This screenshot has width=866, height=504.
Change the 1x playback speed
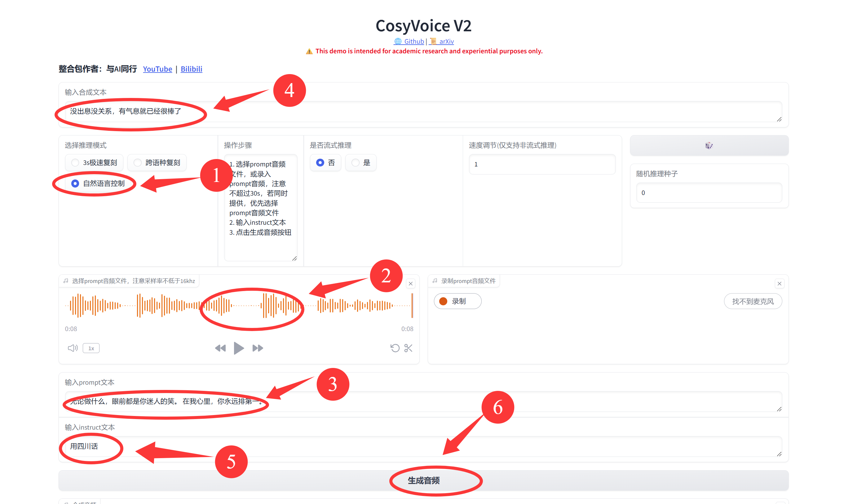point(91,348)
